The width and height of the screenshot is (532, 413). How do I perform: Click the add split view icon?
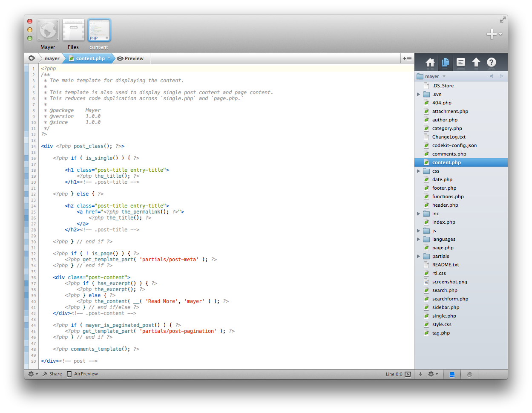click(x=407, y=58)
